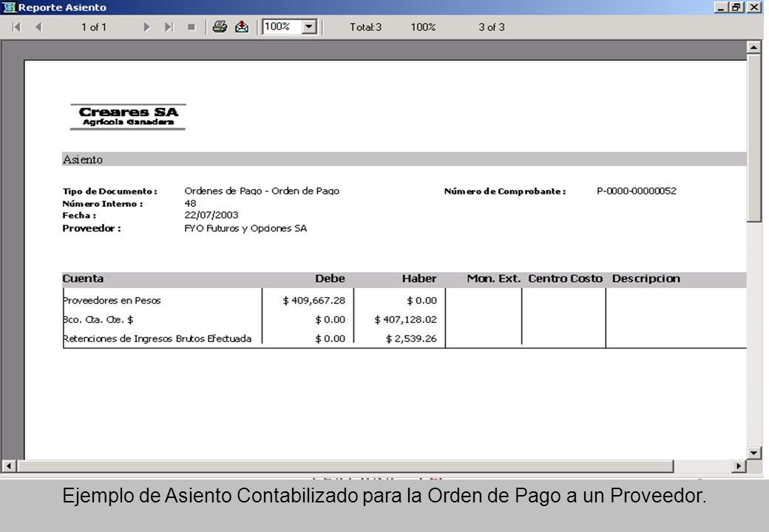The width and height of the screenshot is (769, 532).
Task: Open the zoom 100% dropdown arrow
Action: click(x=309, y=27)
